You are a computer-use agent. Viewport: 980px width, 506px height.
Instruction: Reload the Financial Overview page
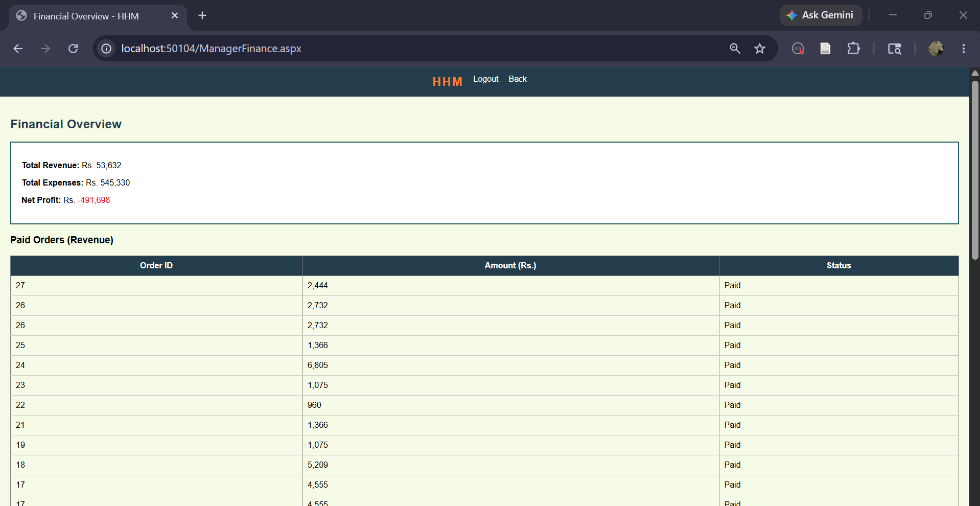[x=73, y=49]
